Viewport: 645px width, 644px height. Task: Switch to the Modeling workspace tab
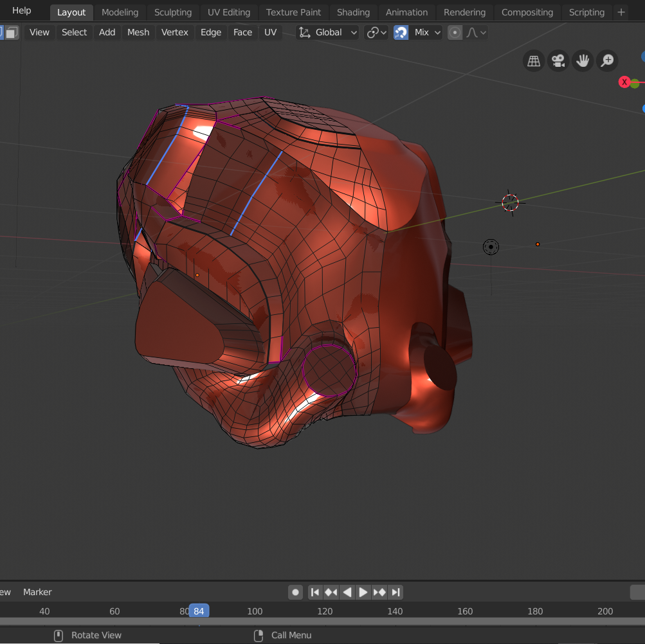[x=120, y=12]
